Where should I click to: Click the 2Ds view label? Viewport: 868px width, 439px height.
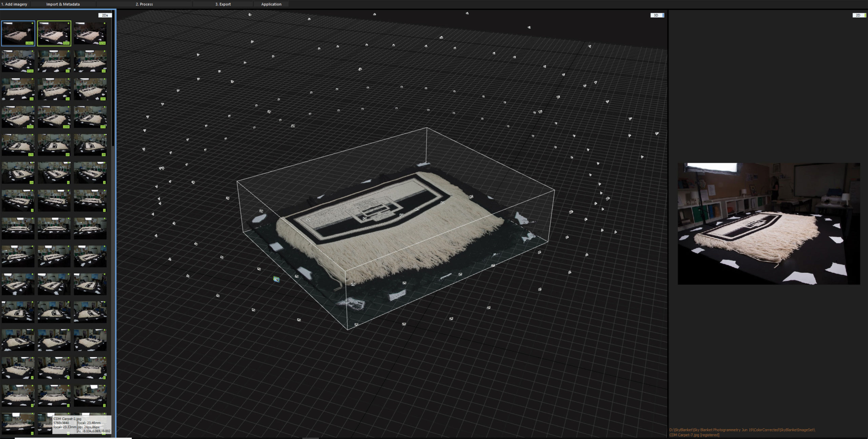(x=105, y=15)
